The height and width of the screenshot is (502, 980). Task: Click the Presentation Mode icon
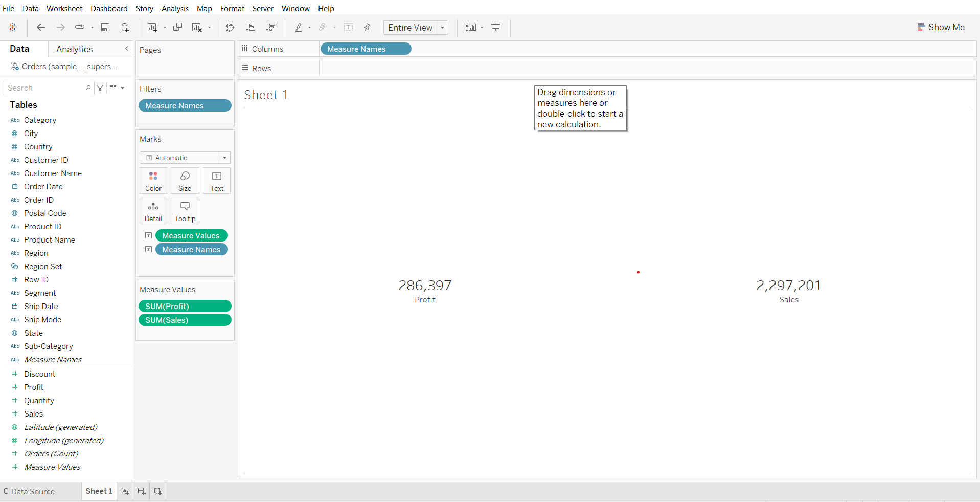(495, 28)
